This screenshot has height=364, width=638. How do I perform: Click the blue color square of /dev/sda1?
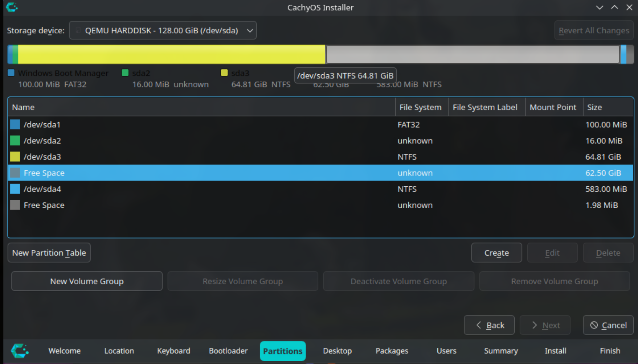click(x=15, y=124)
